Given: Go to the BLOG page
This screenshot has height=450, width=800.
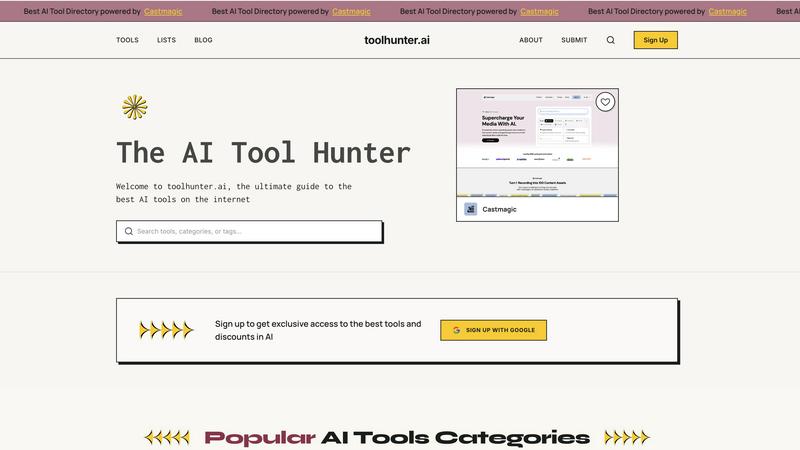Looking at the screenshot, I should pos(203,40).
